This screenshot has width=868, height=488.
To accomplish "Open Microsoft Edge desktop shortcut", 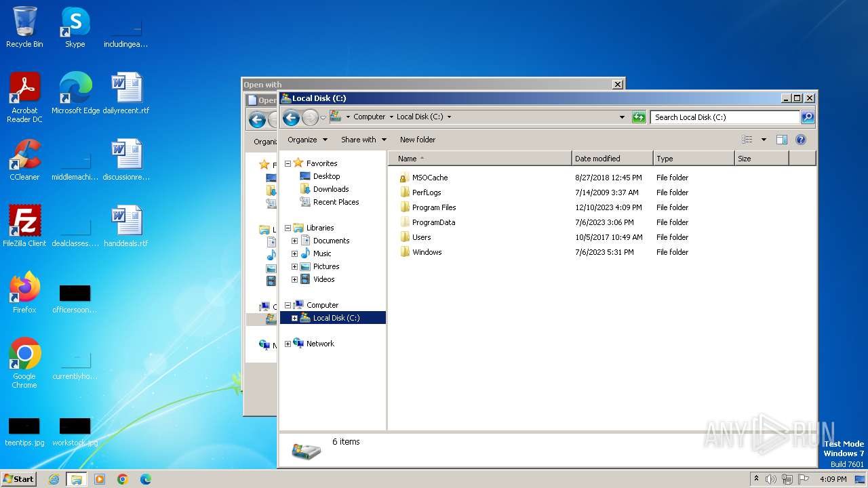I will coord(75,94).
